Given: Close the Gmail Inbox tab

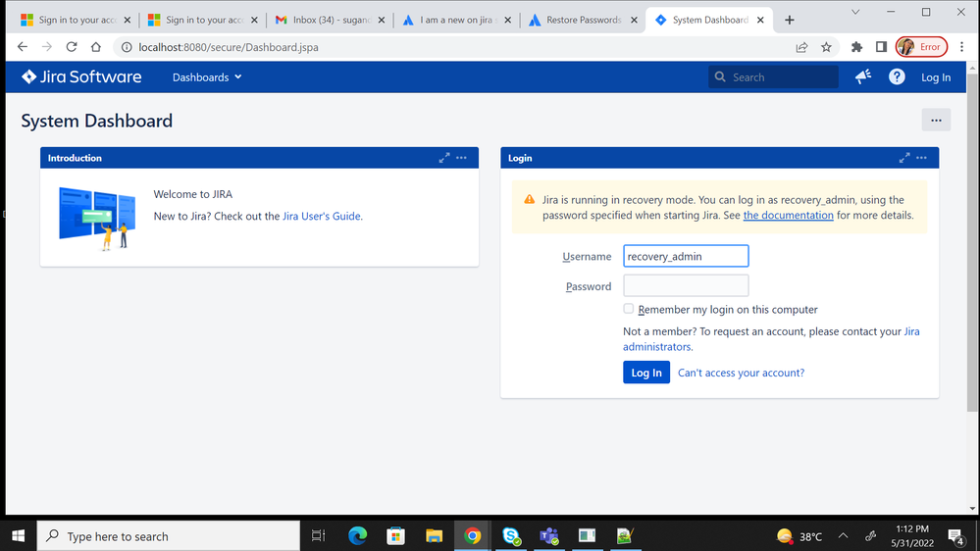Looking at the screenshot, I should tap(382, 20).
